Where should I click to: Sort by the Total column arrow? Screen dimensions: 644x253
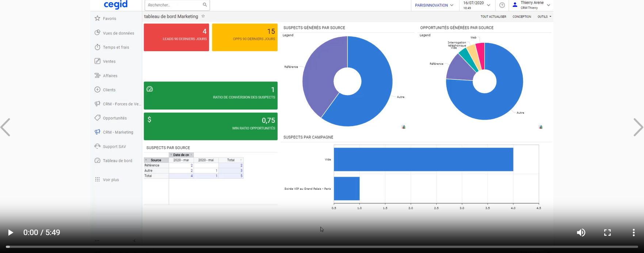(x=241, y=160)
